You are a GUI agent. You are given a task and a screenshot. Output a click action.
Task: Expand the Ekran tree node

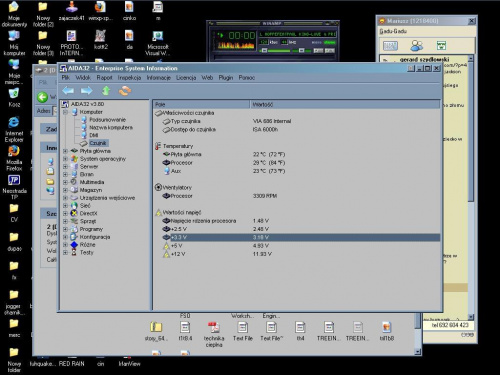[66, 174]
